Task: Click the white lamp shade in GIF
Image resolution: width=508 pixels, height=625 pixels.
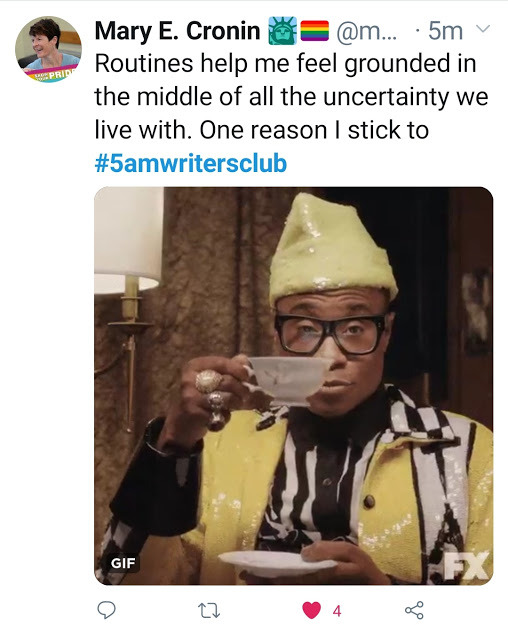Action: [x=129, y=240]
